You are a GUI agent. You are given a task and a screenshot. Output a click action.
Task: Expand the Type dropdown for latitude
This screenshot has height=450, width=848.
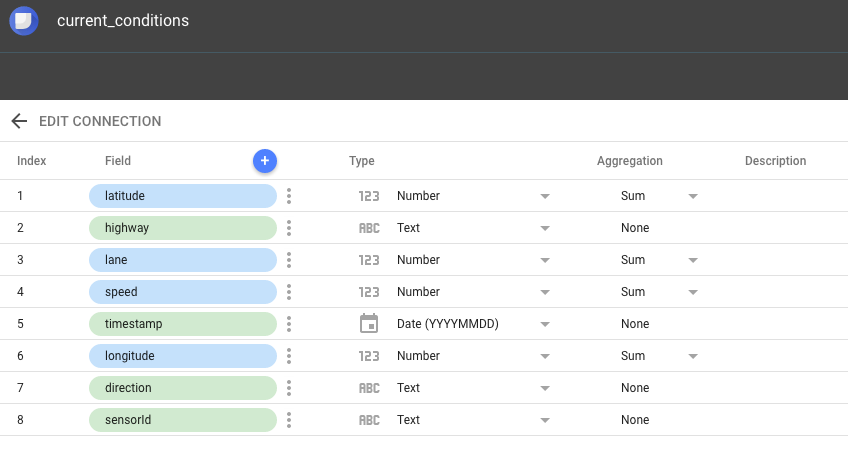click(x=545, y=196)
